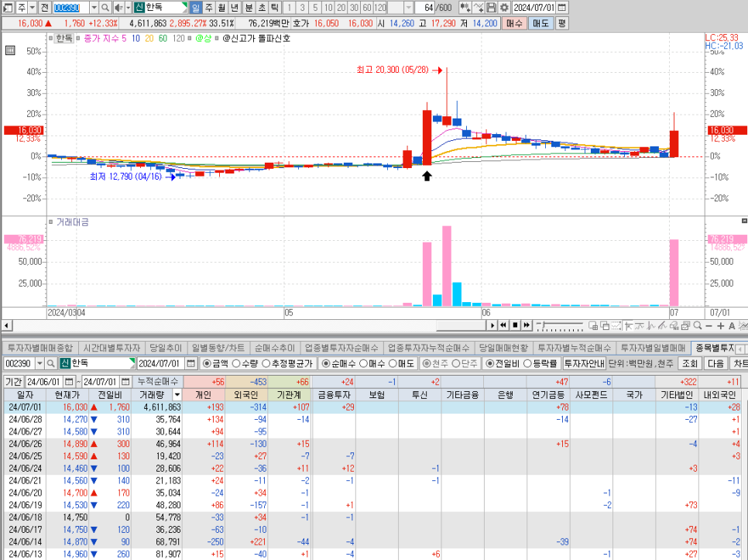This screenshot has height=560, width=748.
Task: Open the lower panel 002390 code dropdown arrow
Action: pos(39,363)
